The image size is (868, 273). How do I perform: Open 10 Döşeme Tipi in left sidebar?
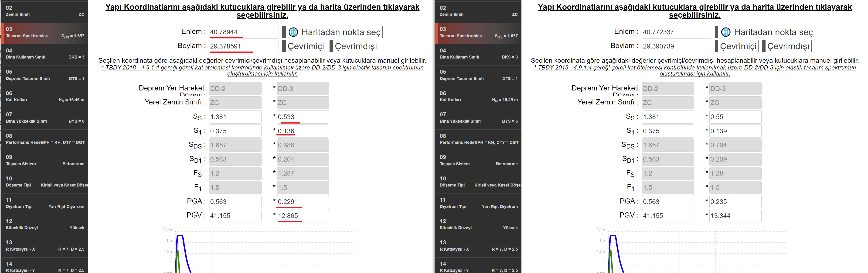point(44,183)
